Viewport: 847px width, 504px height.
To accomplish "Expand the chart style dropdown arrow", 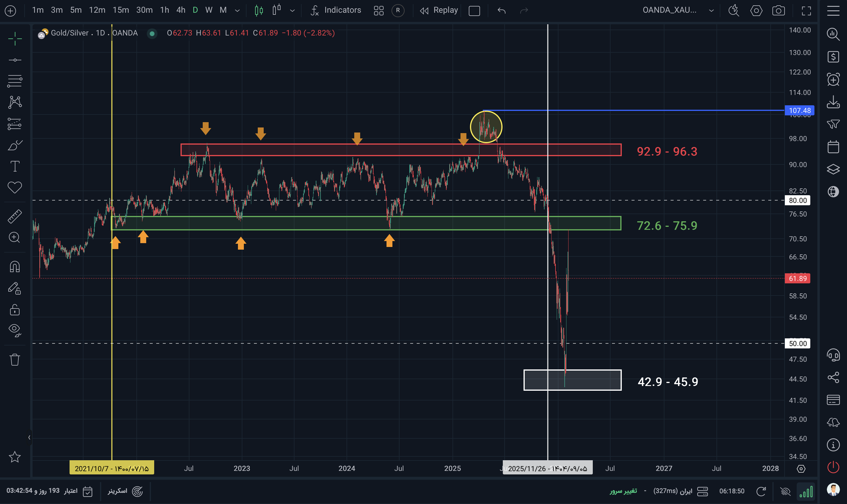I will [x=292, y=11].
